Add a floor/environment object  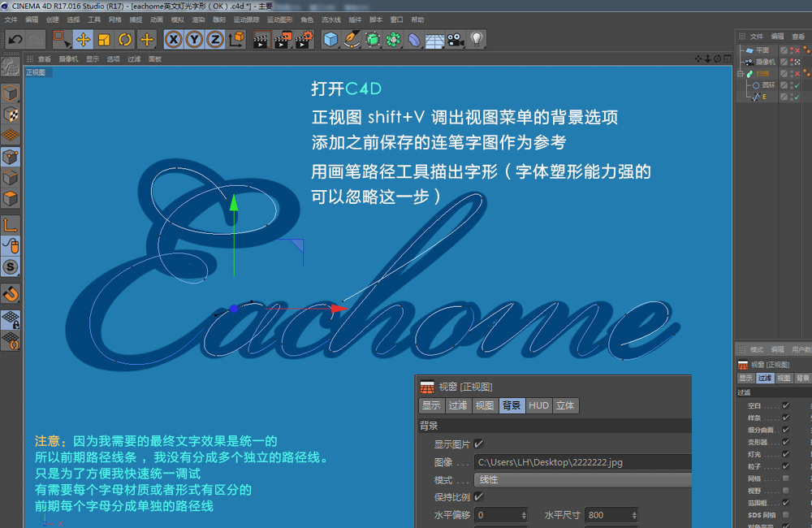click(435, 39)
